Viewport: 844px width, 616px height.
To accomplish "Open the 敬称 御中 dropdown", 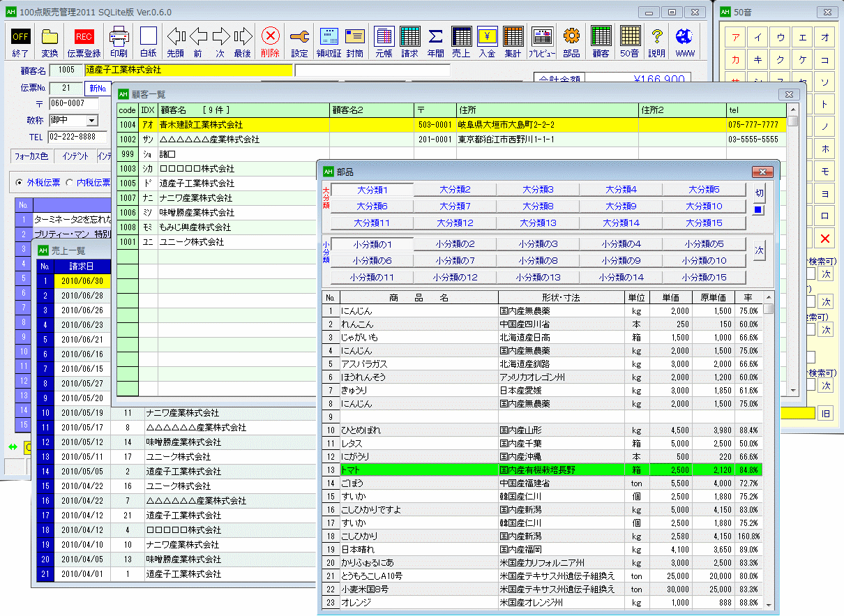I will (92, 121).
